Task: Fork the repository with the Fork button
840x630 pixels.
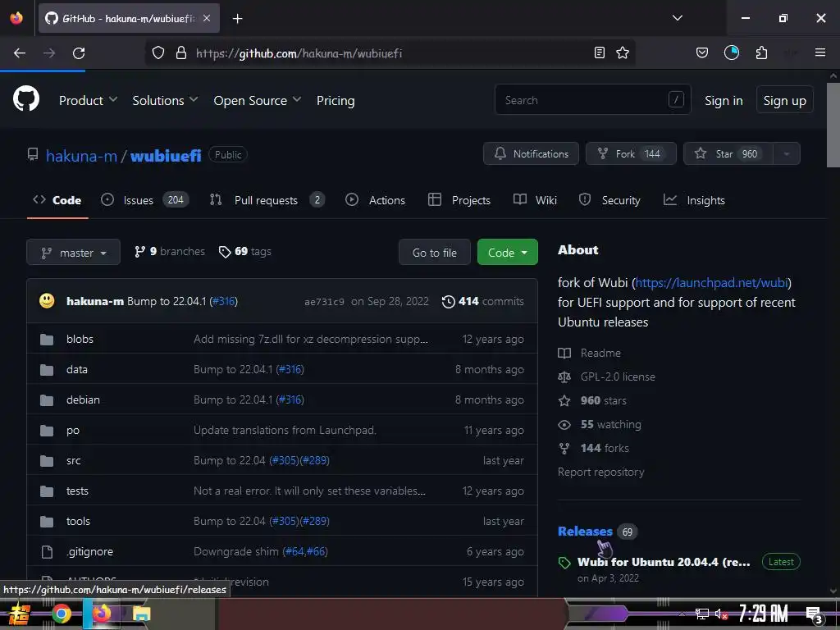Action: tap(631, 153)
